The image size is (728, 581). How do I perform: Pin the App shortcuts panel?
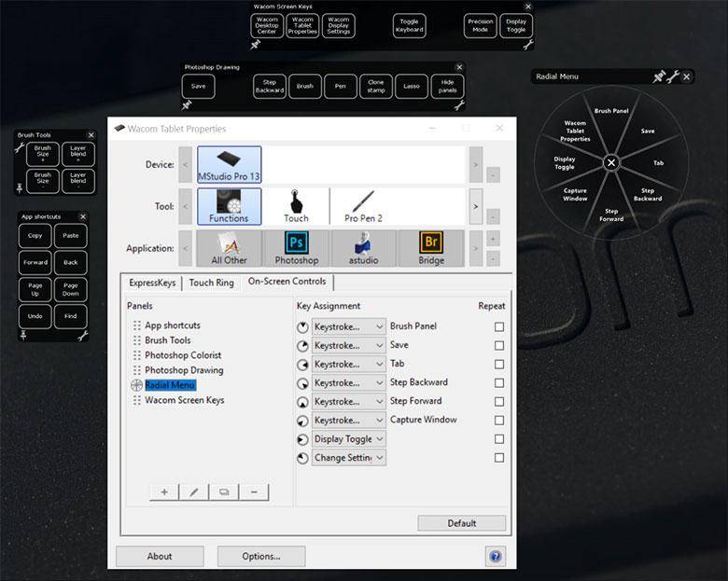23,335
